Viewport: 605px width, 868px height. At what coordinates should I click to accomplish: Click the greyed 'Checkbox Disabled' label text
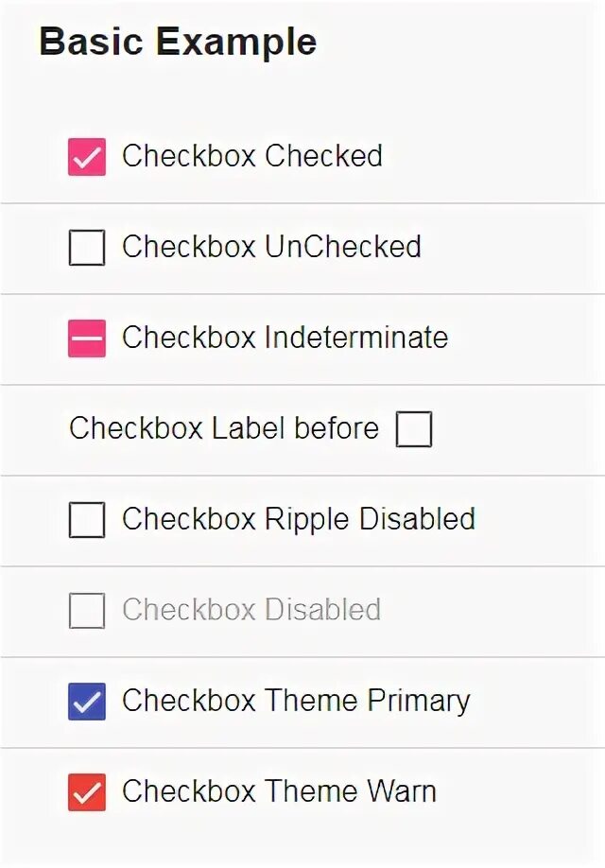251,610
